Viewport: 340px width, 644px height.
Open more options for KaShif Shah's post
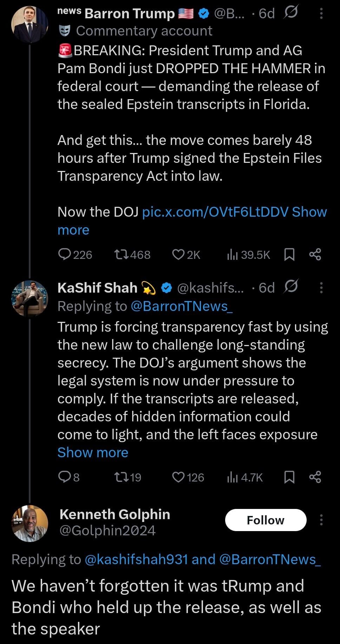[321, 288]
